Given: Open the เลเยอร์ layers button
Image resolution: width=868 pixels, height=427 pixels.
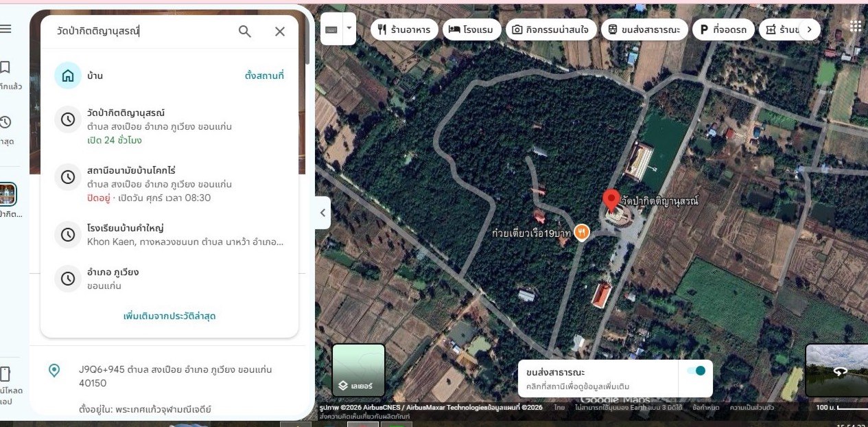Looking at the screenshot, I should [x=359, y=371].
